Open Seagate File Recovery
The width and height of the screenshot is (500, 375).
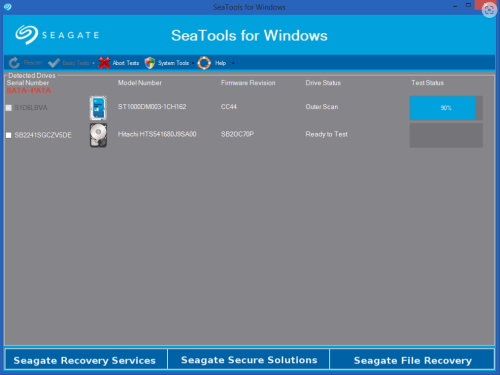coord(412,359)
